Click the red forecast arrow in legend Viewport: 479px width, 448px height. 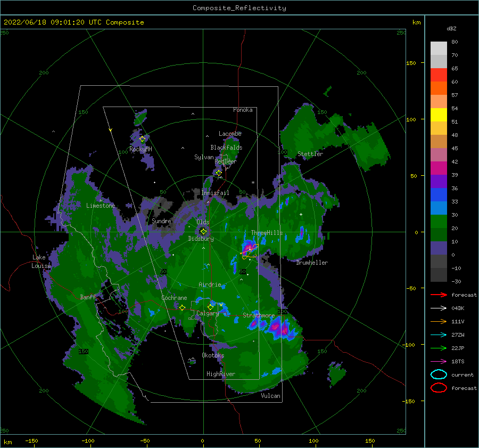tap(439, 295)
